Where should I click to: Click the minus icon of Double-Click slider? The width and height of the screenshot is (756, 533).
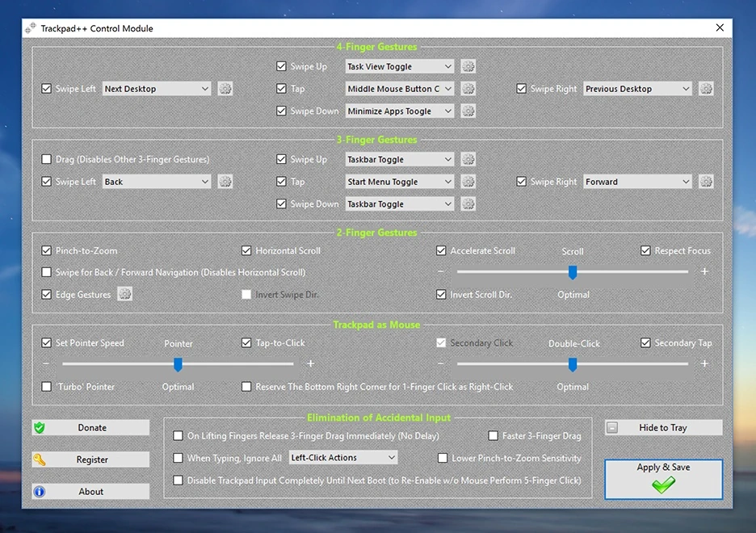(x=441, y=363)
